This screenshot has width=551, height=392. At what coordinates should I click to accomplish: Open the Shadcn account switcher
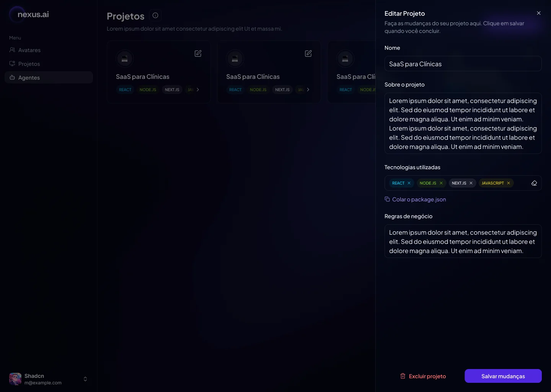[85, 379]
